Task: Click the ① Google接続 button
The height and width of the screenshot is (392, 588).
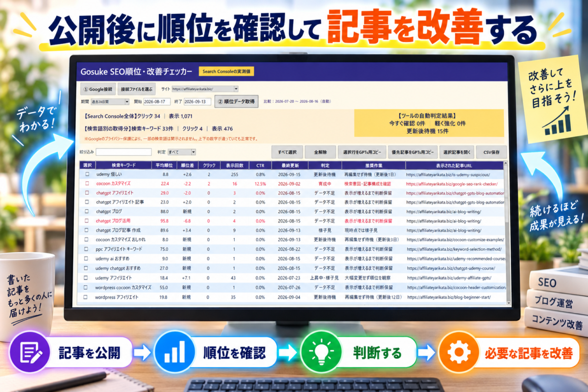Action: (98, 90)
